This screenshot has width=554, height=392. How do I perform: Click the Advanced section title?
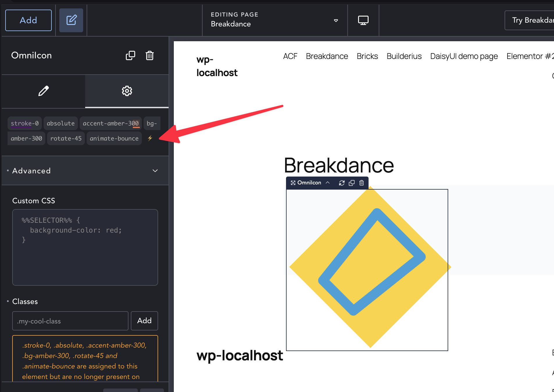tap(31, 171)
